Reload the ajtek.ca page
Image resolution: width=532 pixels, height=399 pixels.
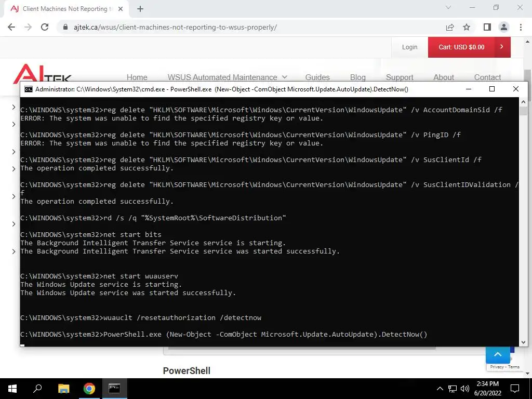coord(45,27)
